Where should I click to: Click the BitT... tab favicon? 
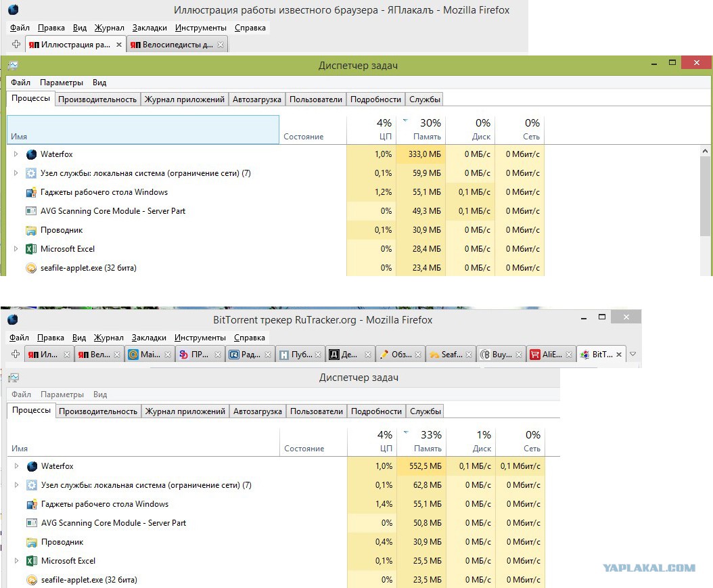(x=585, y=355)
